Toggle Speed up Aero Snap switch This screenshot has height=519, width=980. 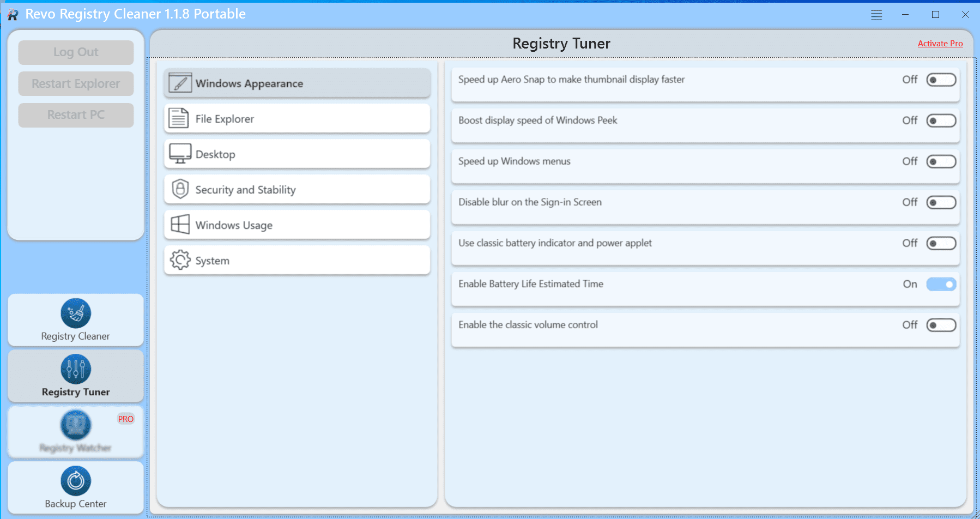[x=941, y=80]
